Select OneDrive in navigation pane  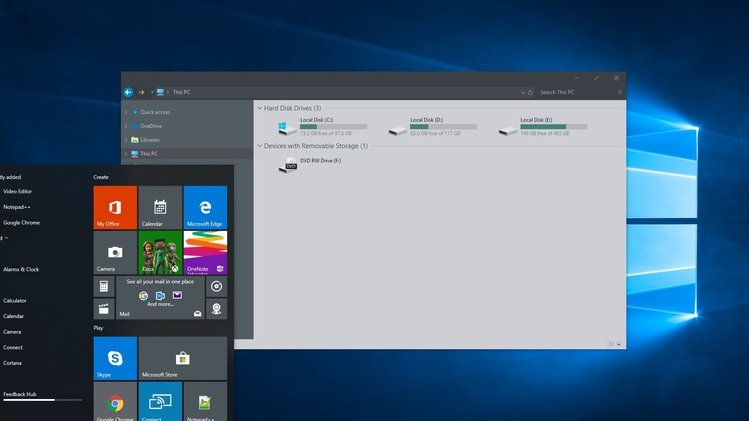point(151,126)
